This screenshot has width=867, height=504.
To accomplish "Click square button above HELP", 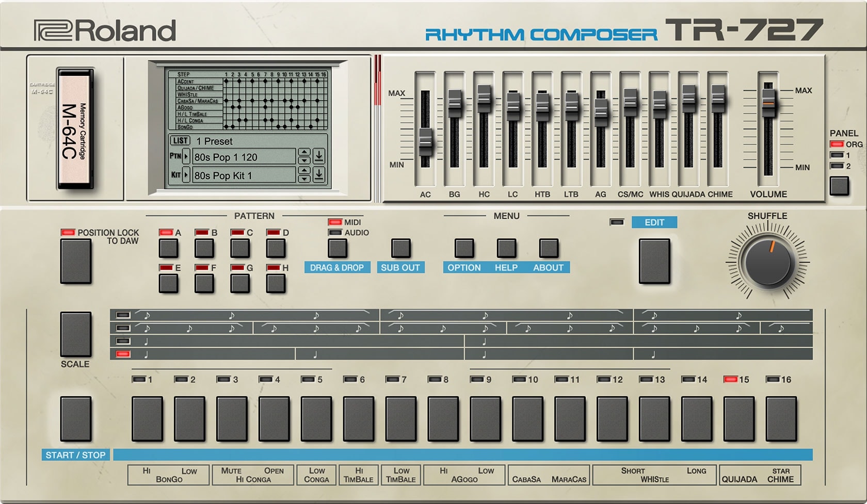I will click(x=506, y=249).
